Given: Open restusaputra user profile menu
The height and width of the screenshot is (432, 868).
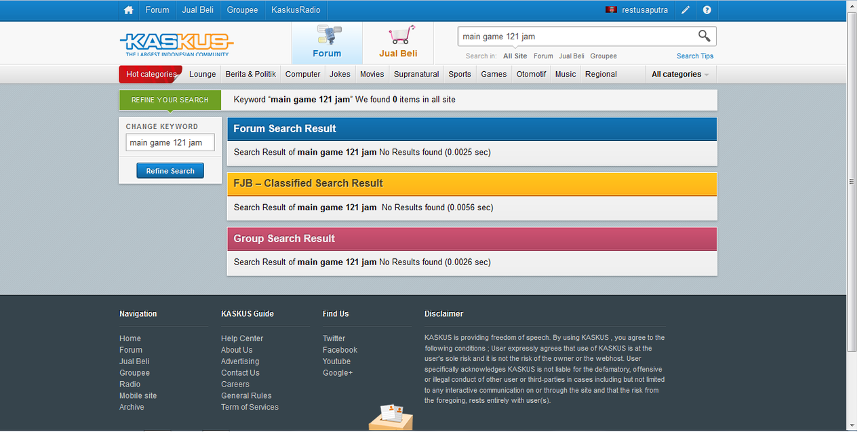Looking at the screenshot, I should coord(645,10).
